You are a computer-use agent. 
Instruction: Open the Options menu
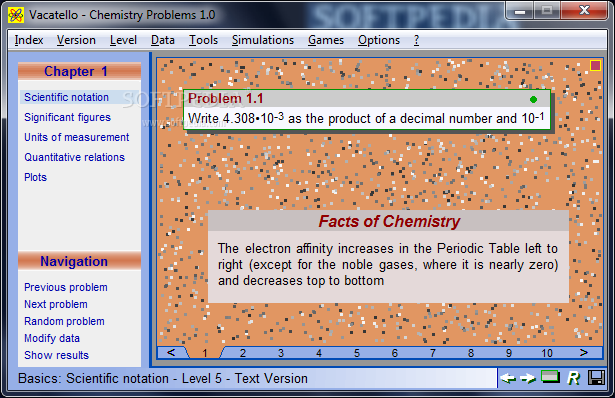coord(378,40)
